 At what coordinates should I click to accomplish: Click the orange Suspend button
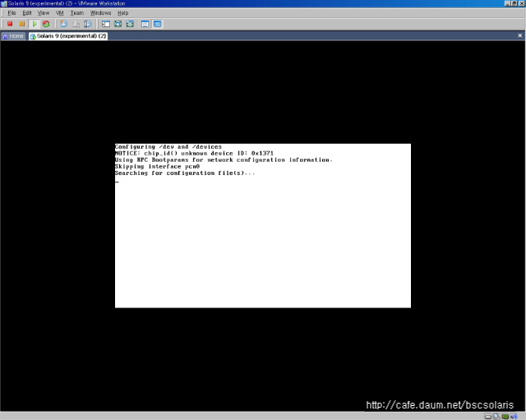pyautogui.click(x=22, y=24)
